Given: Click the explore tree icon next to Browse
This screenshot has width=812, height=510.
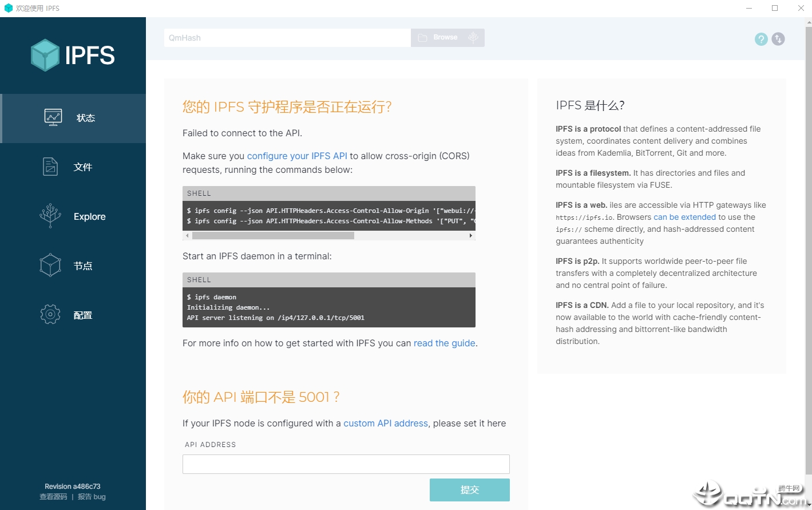Looking at the screenshot, I should [x=473, y=37].
